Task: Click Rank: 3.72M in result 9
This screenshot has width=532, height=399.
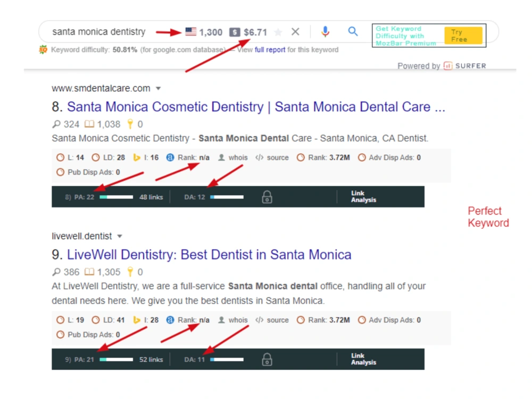Action: (323, 320)
